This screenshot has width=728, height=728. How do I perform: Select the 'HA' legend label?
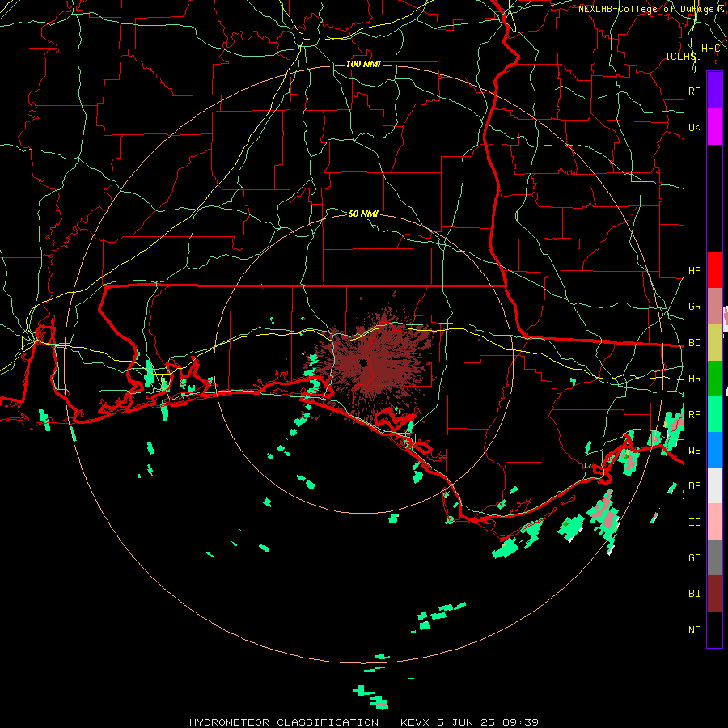tap(694, 271)
